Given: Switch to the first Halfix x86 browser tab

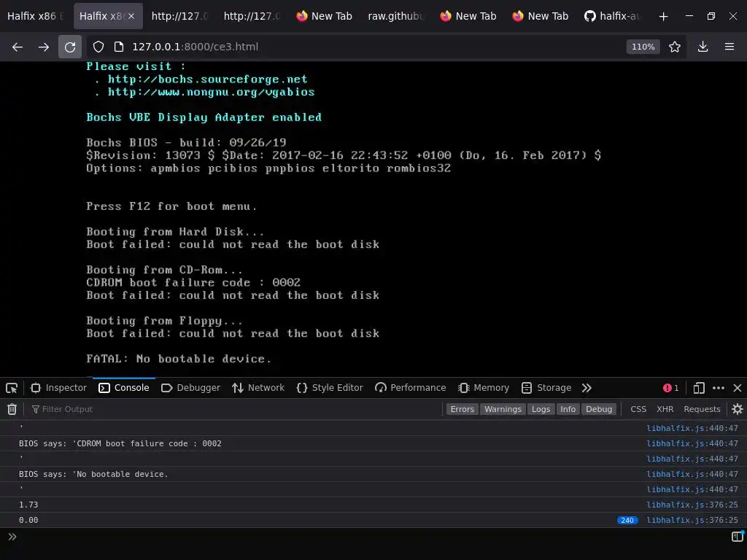Looking at the screenshot, I should 35,16.
